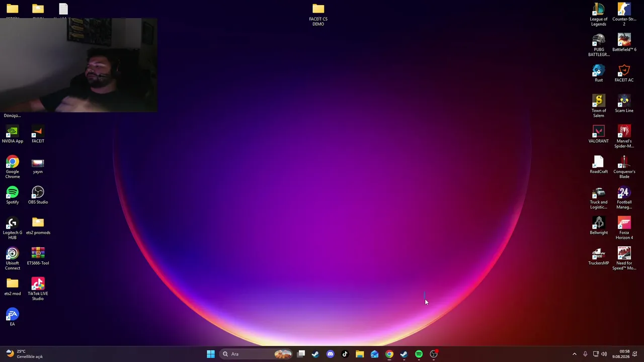Click the microphone icon in the system tray

[585, 354]
